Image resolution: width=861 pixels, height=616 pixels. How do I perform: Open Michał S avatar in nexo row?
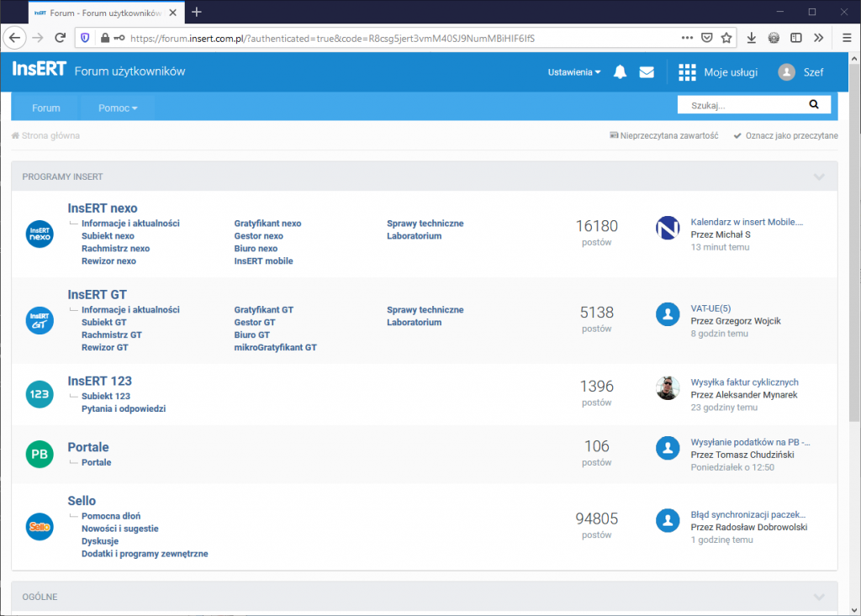[668, 228]
